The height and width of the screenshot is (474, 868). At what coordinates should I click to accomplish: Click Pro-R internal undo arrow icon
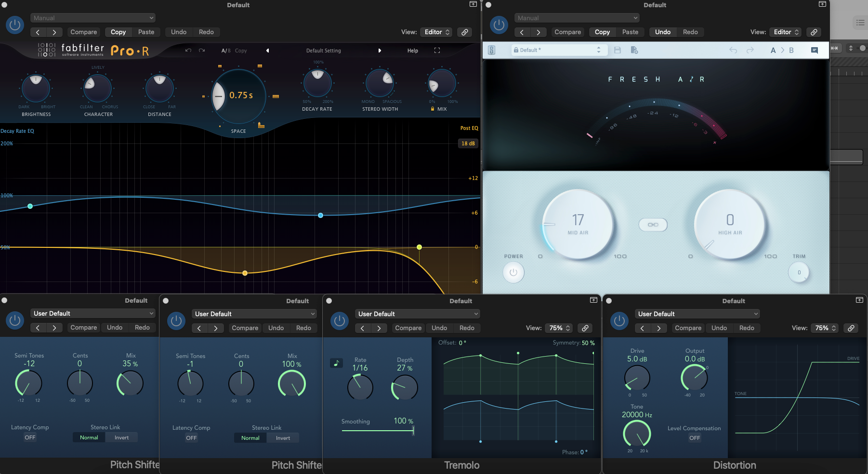click(188, 51)
